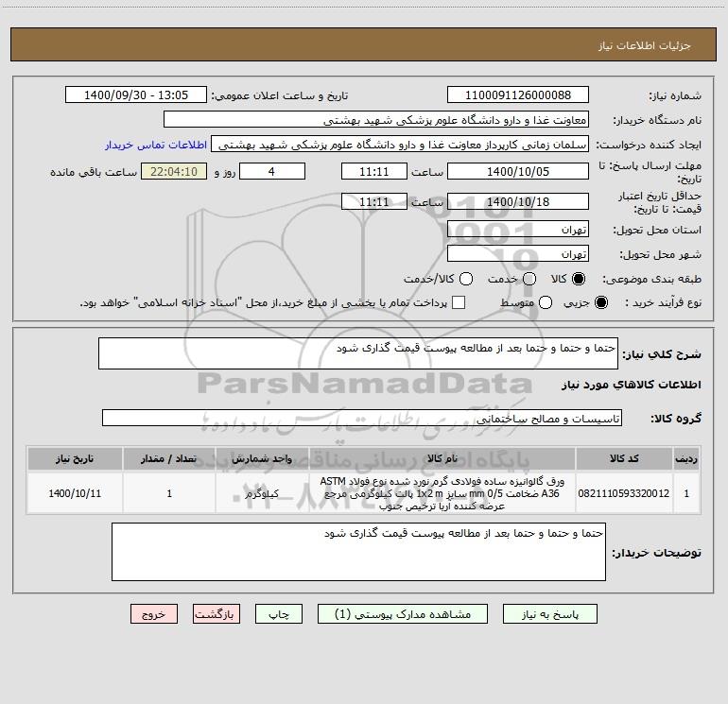This screenshot has width=728, height=704.
Task: Click the واحد شمارش column header
Action: (x=262, y=458)
